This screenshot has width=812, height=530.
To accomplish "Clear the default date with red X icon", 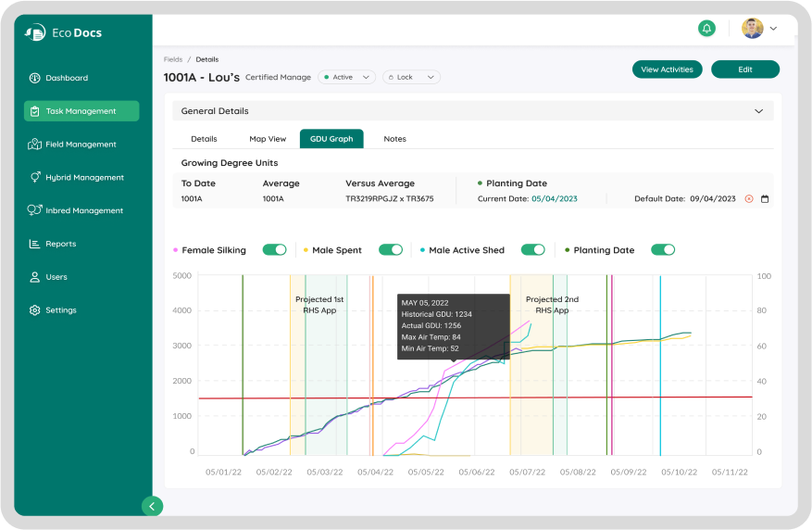I will point(749,198).
